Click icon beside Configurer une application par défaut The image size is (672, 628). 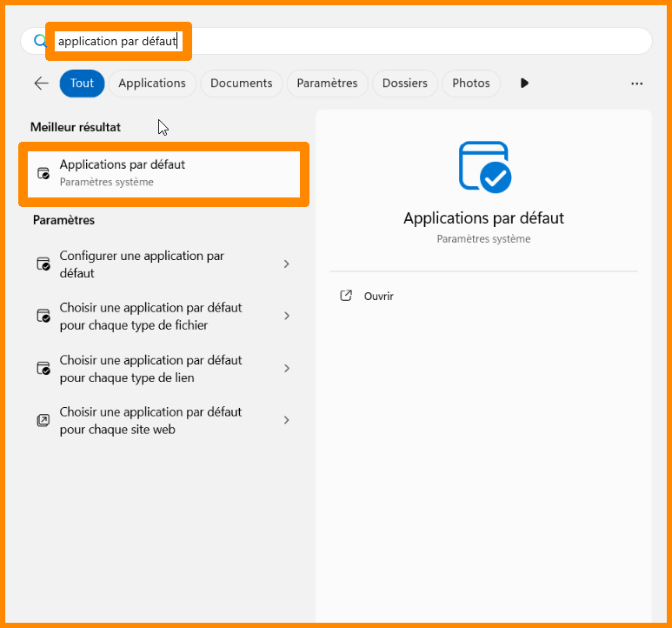click(x=43, y=264)
